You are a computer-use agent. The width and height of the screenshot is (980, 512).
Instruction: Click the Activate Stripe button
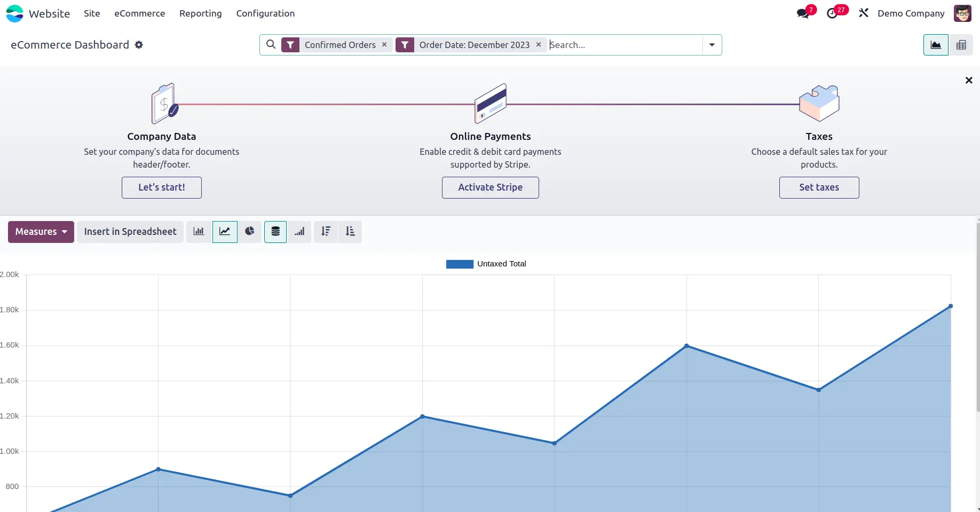click(x=490, y=187)
